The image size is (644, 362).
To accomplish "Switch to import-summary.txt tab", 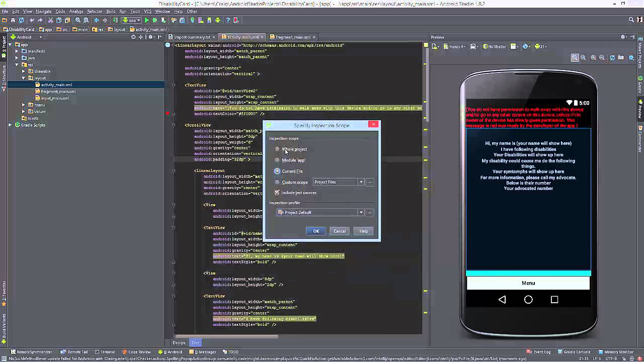I will pyautogui.click(x=192, y=37).
